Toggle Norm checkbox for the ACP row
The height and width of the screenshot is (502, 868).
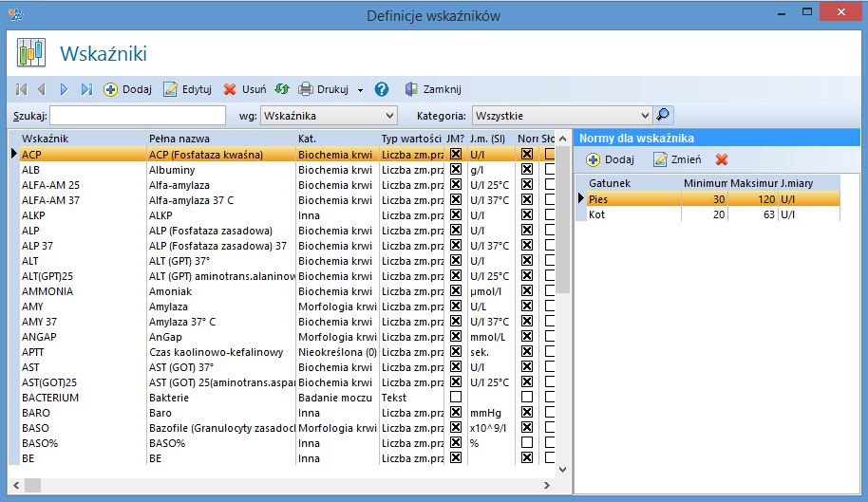[527, 154]
